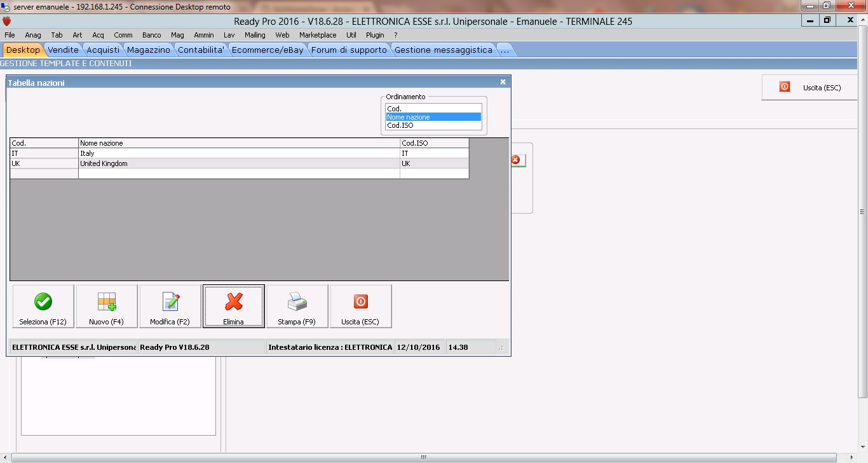This screenshot has width=868, height=463.
Task: Click the UK cell in the Cod.ISO column
Action: 435,163
